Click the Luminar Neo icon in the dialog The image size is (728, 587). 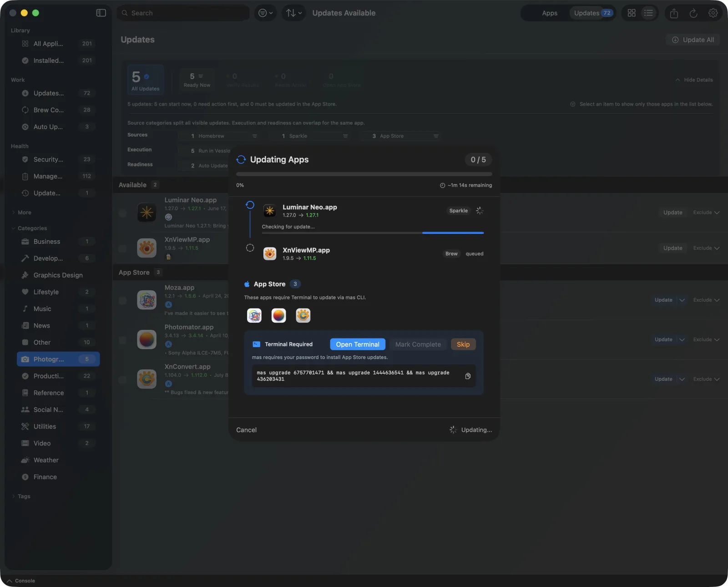(270, 211)
